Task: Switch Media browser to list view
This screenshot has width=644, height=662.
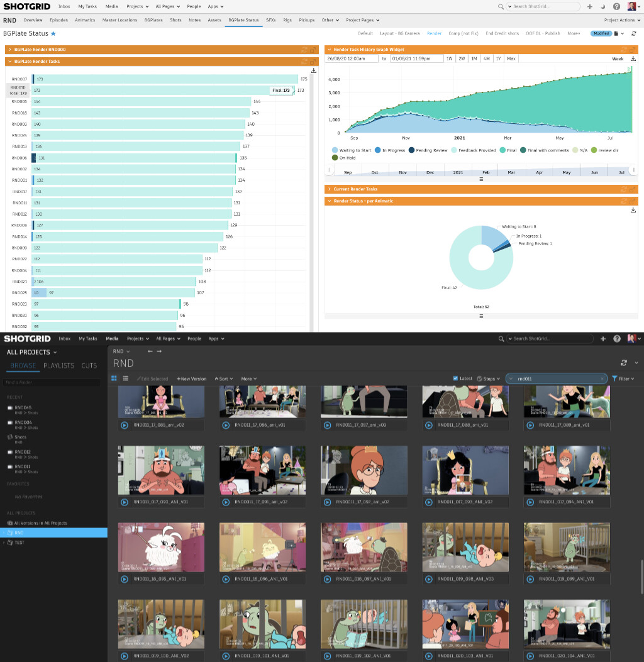Action: click(126, 378)
